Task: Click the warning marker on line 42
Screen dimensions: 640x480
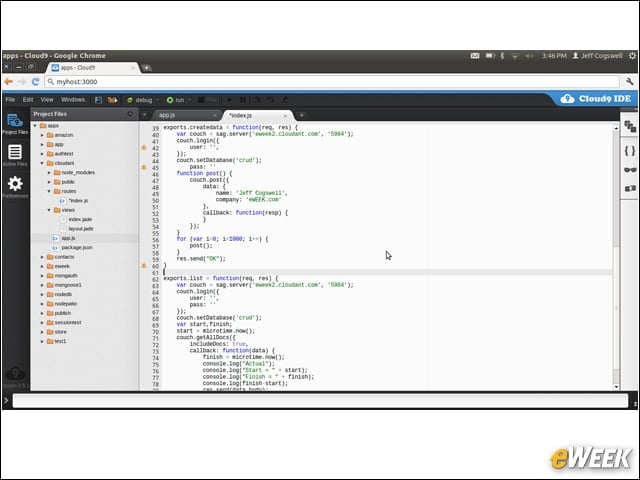Action: 144,147
